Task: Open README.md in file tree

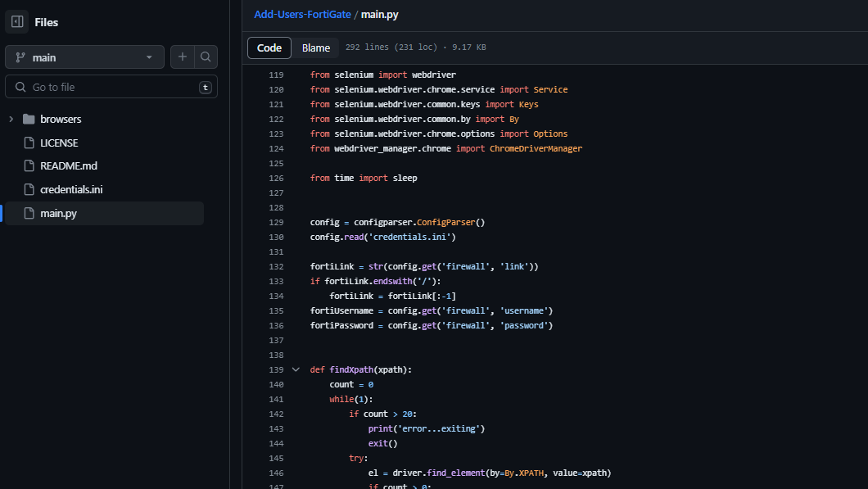Action: (x=69, y=165)
